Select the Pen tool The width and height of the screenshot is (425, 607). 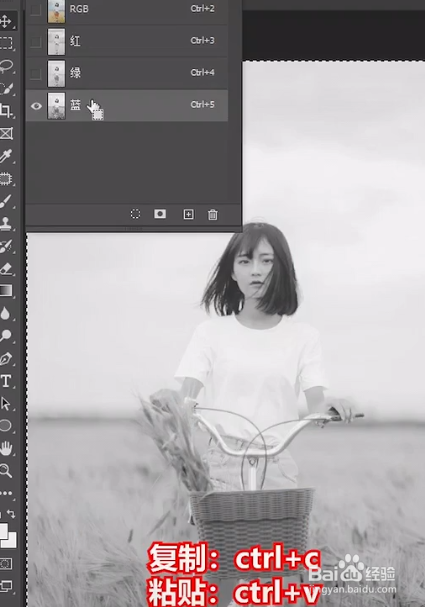(x=6, y=359)
